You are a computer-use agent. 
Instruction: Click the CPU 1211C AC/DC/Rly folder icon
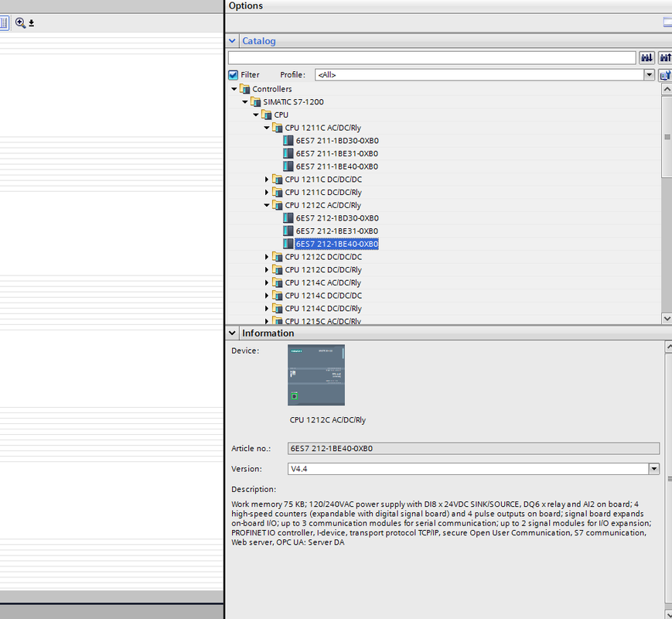click(x=278, y=128)
